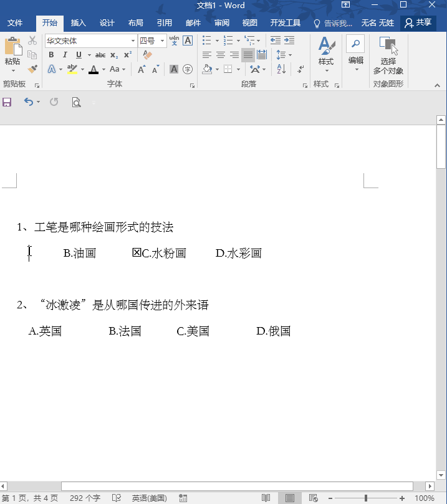Toggle the crossed checkbox before C.水粉画

click(x=137, y=253)
